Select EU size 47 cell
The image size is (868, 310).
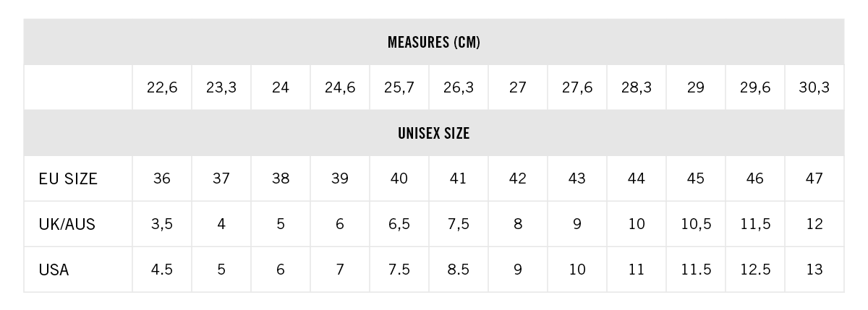(x=814, y=178)
